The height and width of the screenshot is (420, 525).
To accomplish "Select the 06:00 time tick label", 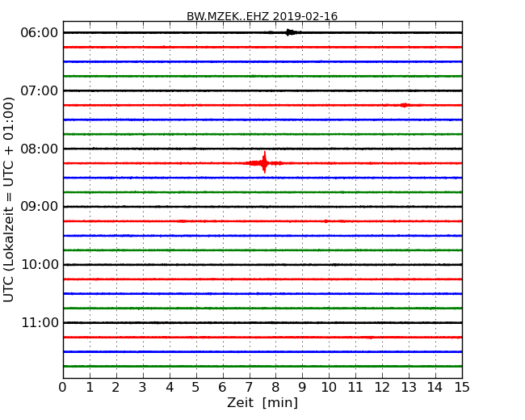I will click(39, 32).
